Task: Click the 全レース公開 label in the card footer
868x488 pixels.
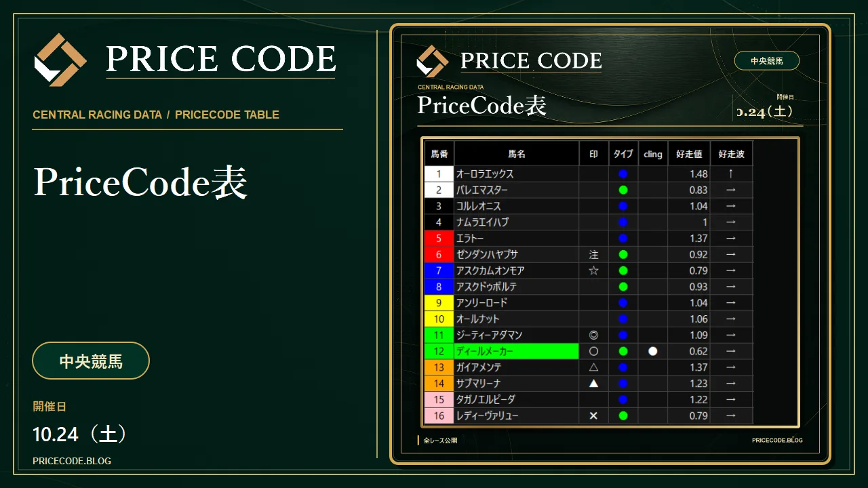Action: [441, 441]
